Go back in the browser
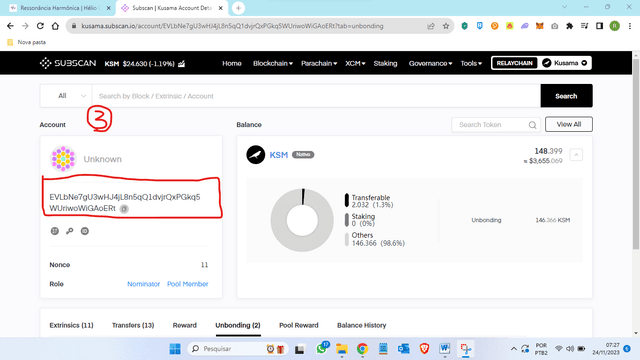640x360 pixels. coord(10,26)
